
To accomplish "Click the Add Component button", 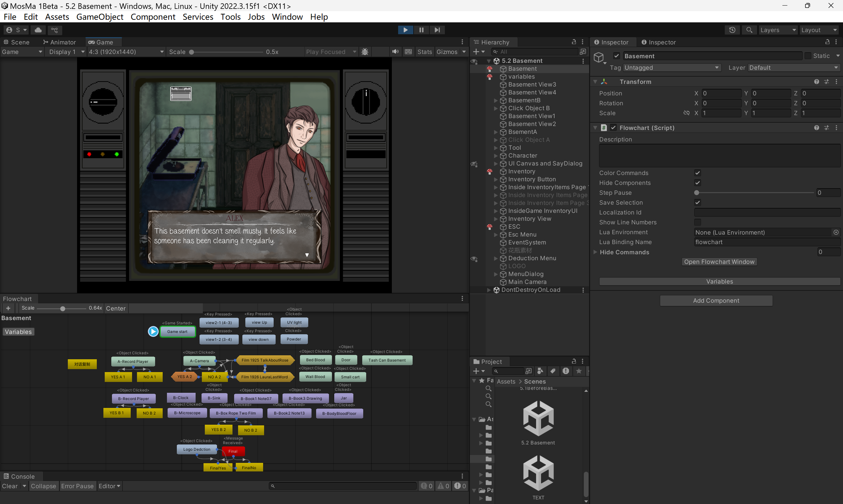I will [716, 301].
